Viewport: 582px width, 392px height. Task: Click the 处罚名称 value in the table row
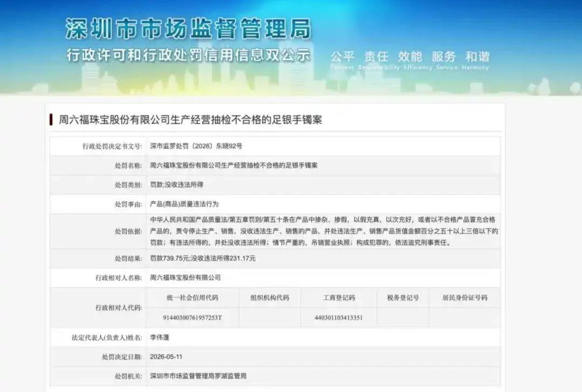coord(234,165)
